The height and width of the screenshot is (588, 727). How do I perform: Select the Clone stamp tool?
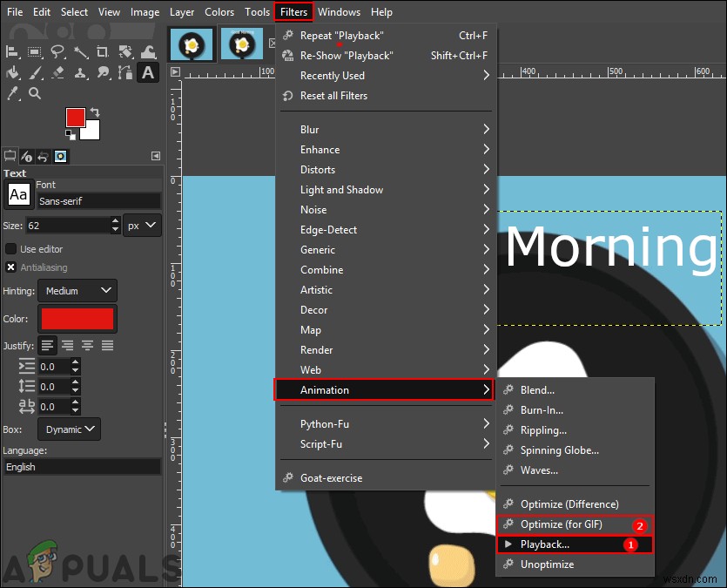81,73
